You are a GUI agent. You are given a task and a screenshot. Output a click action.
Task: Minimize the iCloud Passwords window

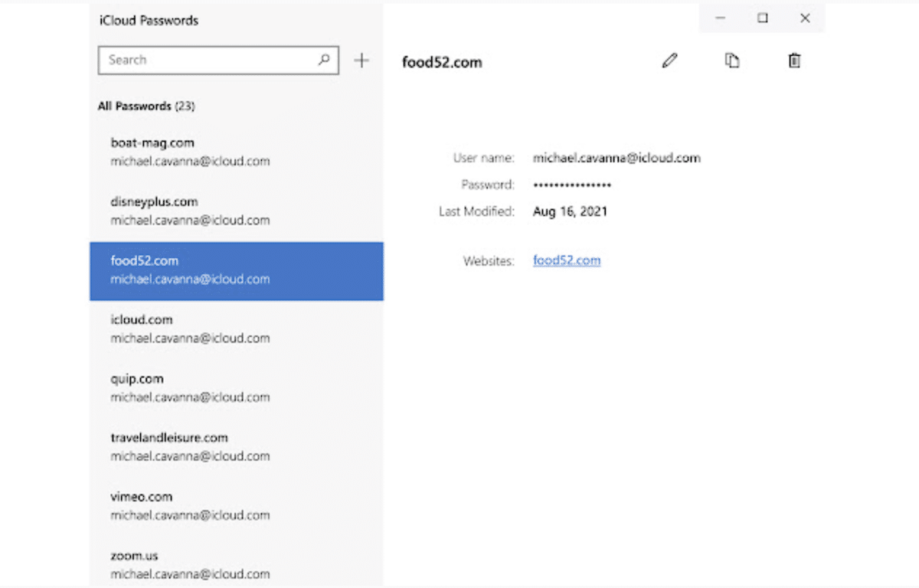tap(720, 18)
